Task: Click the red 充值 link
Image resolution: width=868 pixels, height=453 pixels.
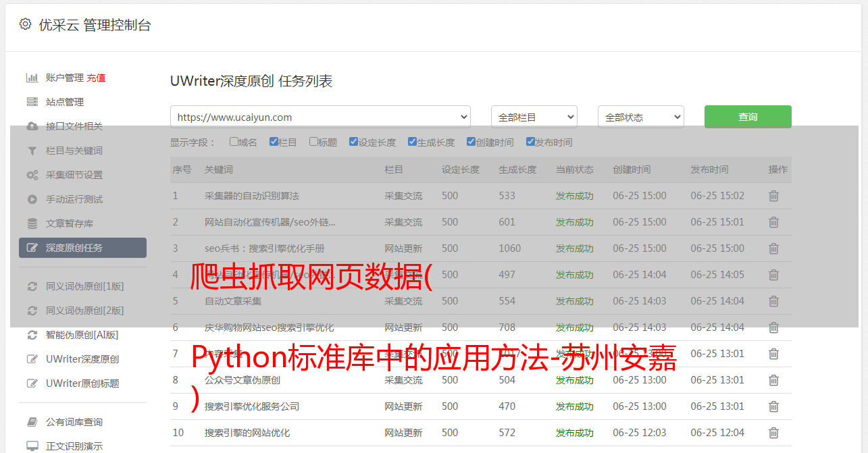Action: [96, 78]
